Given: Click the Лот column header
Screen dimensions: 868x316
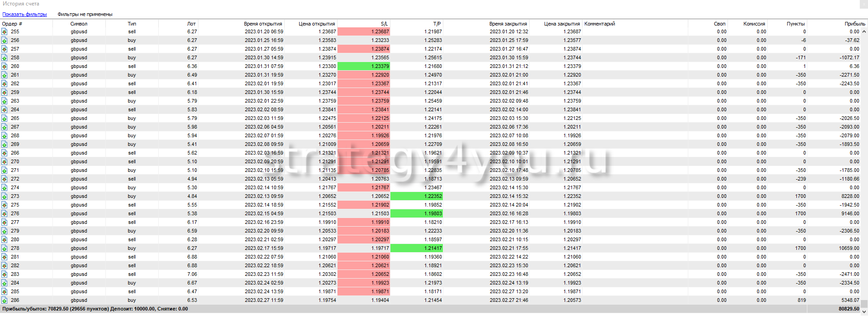Looking at the screenshot, I should click(191, 24).
